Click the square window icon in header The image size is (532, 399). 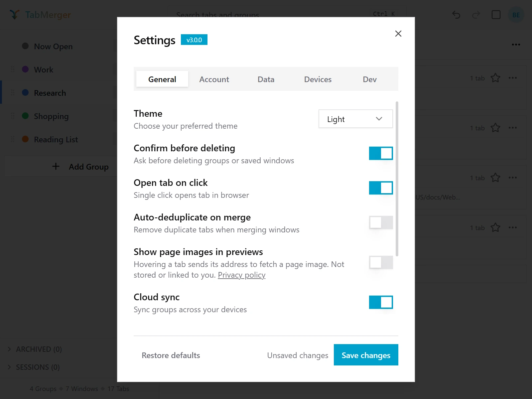pos(496,15)
